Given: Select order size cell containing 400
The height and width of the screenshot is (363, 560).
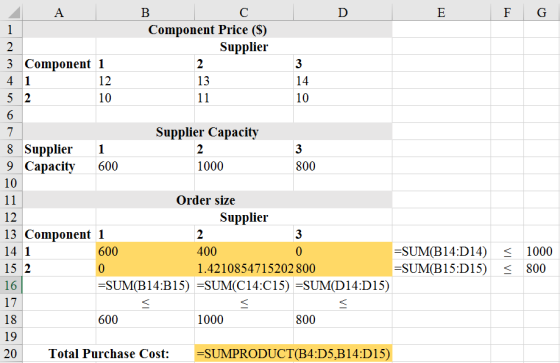Looking at the screenshot, I should pos(244,251).
